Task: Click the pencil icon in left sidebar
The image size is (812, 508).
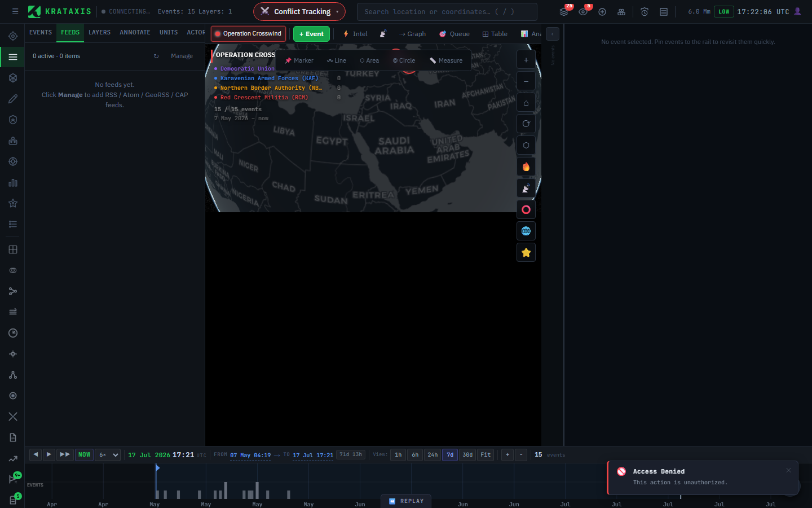Action: click(x=13, y=99)
